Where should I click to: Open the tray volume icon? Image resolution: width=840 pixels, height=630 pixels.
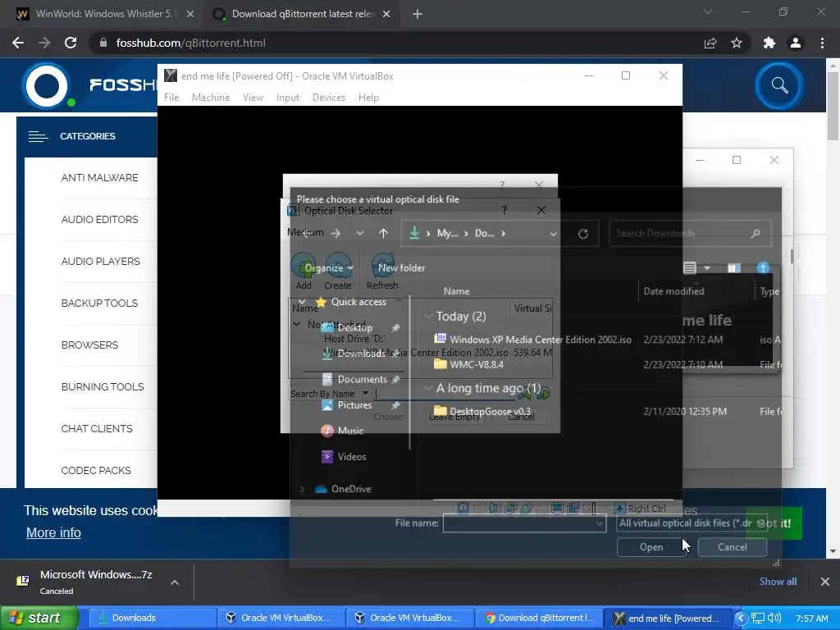[x=774, y=618]
